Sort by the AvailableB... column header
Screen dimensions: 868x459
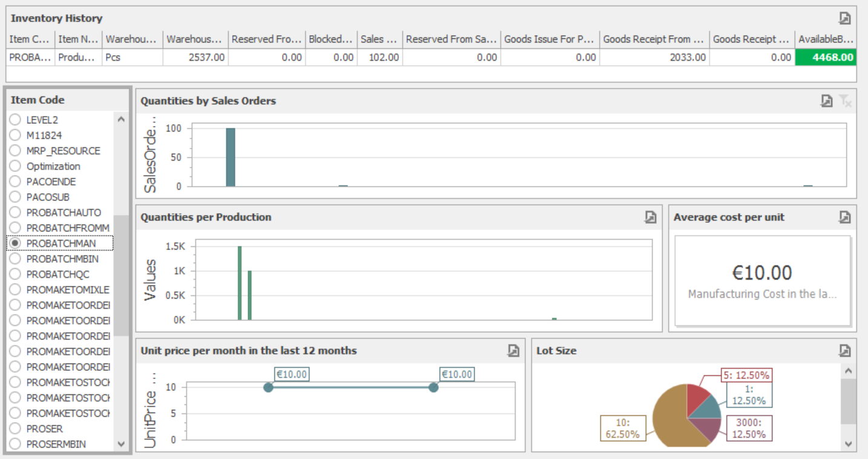point(826,39)
